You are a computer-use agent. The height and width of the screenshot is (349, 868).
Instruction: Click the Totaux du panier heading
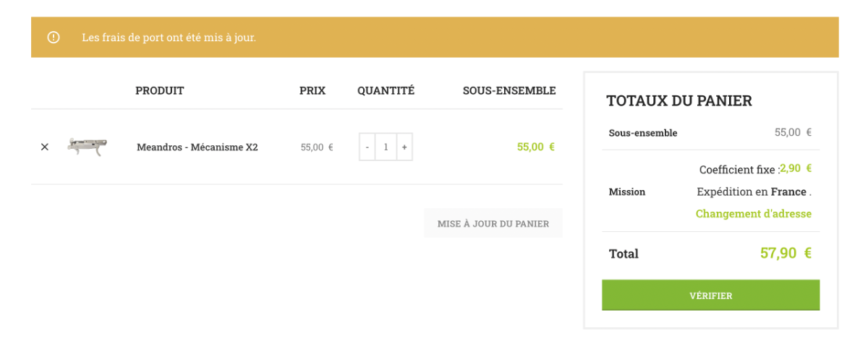pos(679,100)
